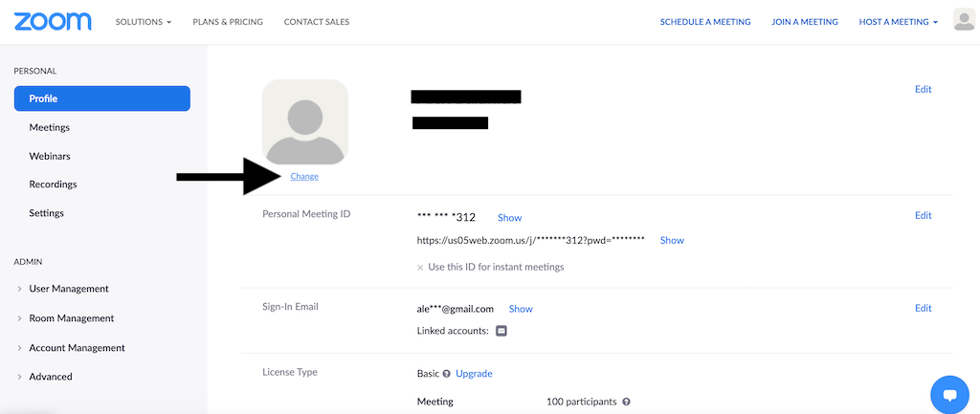980x414 pixels.
Task: Click Change under profile picture
Action: tap(304, 177)
